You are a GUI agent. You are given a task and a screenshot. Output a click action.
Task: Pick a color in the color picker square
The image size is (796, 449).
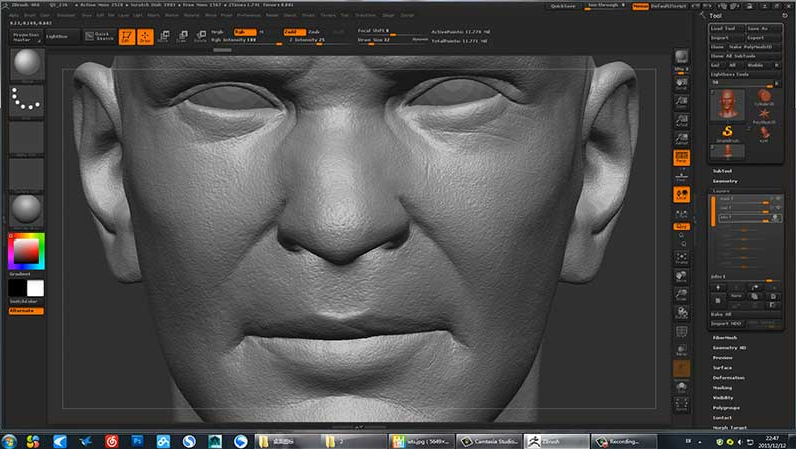(x=26, y=251)
